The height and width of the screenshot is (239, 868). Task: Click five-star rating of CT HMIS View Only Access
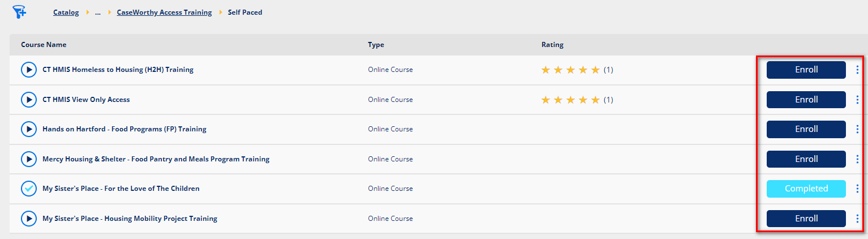(x=570, y=100)
